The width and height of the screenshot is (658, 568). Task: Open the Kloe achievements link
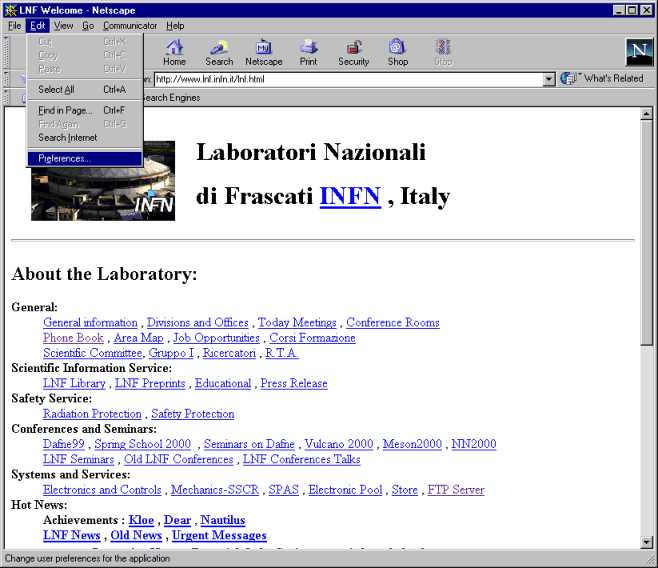pyautogui.click(x=141, y=520)
